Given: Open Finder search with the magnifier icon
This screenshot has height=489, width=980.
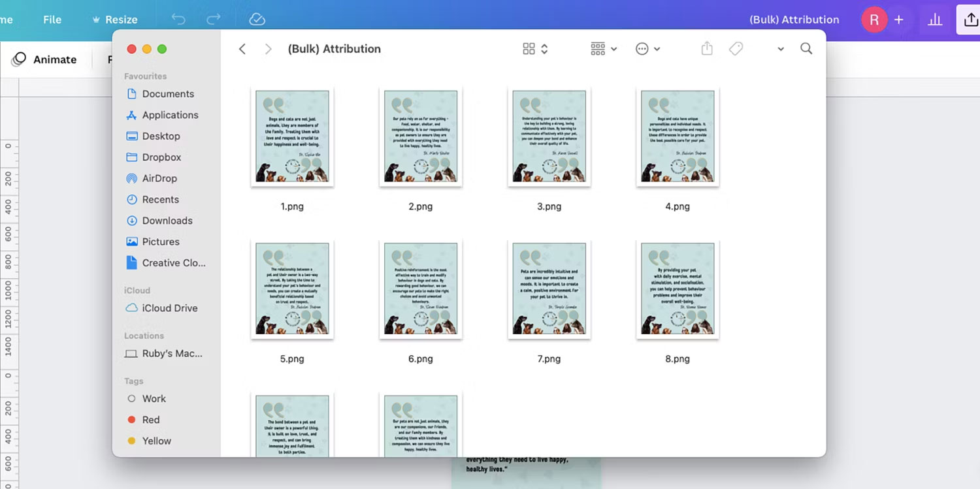Looking at the screenshot, I should [806, 48].
